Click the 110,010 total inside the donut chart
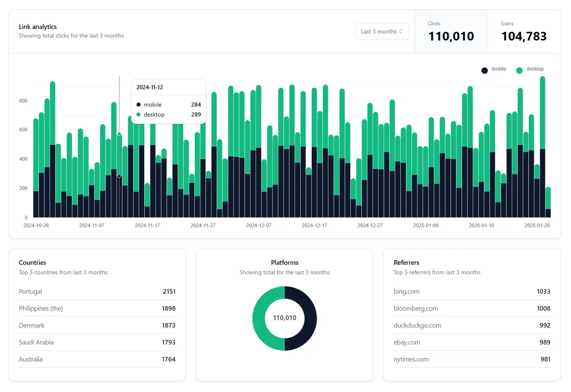This screenshot has height=392, width=571. click(x=285, y=318)
